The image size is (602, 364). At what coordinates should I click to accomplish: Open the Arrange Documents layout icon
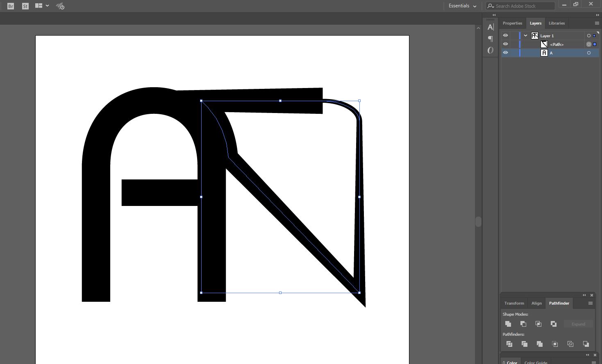39,6
